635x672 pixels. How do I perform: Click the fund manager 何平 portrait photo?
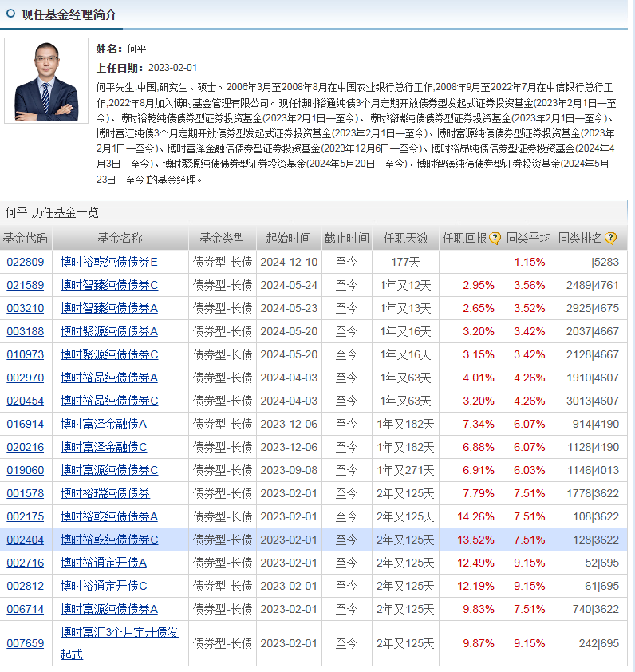46,81
